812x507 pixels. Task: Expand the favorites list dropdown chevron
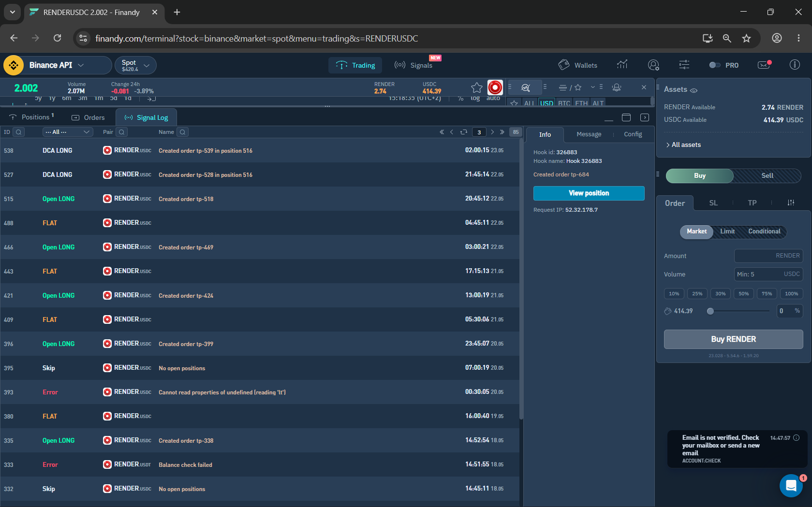(592, 87)
